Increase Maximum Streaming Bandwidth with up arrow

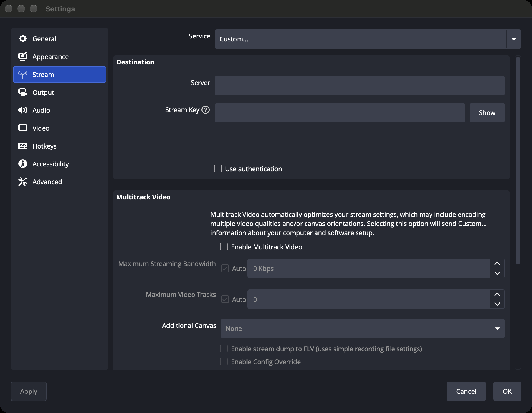coord(497,263)
